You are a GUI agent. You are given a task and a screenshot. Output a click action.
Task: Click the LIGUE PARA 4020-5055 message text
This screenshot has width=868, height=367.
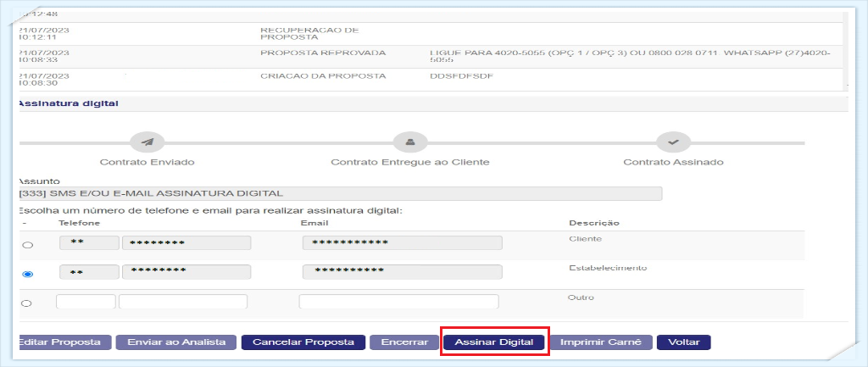pos(631,57)
